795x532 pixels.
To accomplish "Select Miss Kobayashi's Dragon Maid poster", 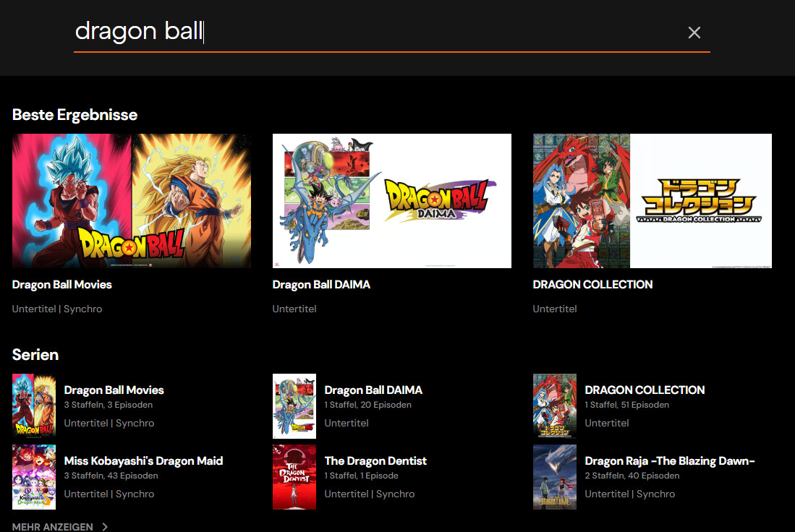I will coord(34,477).
